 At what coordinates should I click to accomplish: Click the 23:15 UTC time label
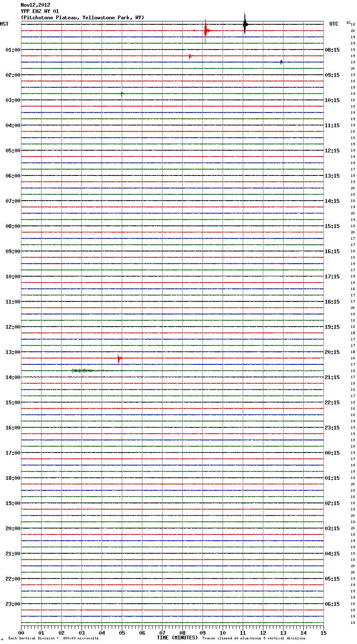coord(332,428)
